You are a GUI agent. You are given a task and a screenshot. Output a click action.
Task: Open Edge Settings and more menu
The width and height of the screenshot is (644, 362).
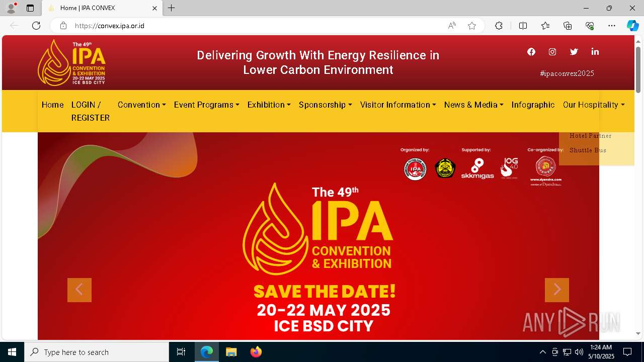coord(612,26)
